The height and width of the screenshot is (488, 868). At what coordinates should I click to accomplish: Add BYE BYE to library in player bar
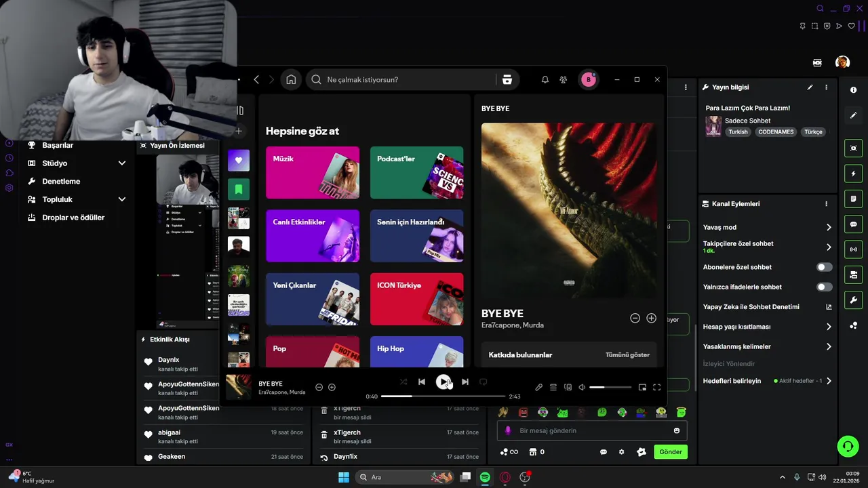(x=332, y=387)
